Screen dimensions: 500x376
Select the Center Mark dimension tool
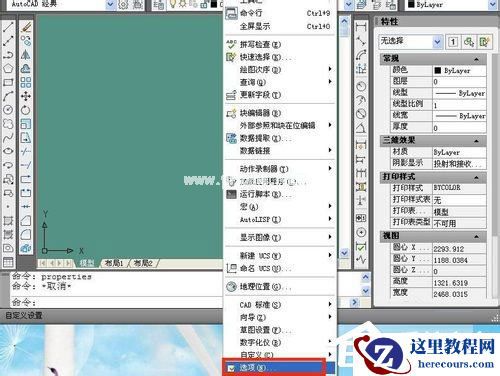(x=361, y=232)
